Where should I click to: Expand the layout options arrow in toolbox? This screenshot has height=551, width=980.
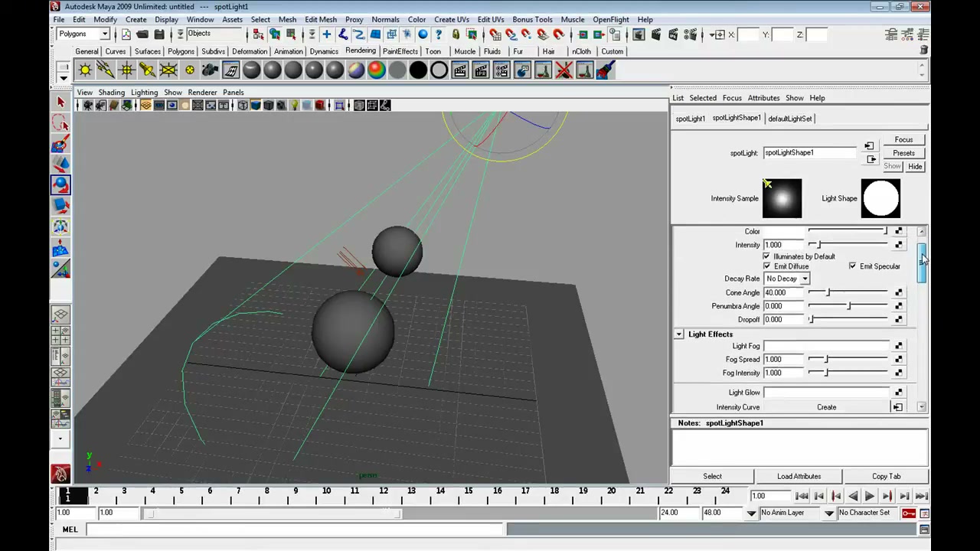[60, 439]
